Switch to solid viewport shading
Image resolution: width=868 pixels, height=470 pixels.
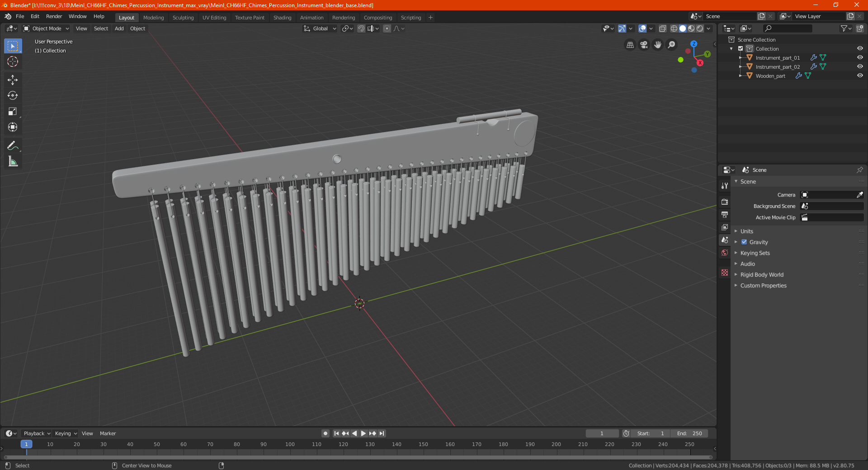point(683,28)
